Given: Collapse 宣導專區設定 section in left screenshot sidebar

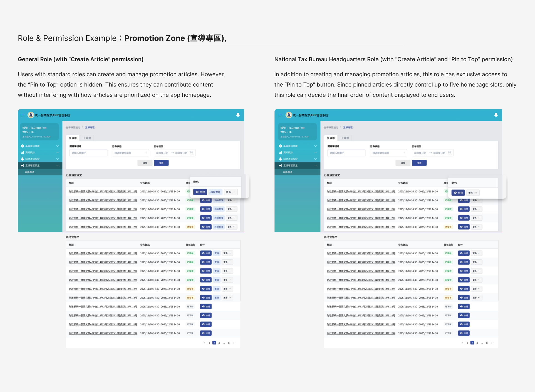Looking at the screenshot, I should [58, 166].
